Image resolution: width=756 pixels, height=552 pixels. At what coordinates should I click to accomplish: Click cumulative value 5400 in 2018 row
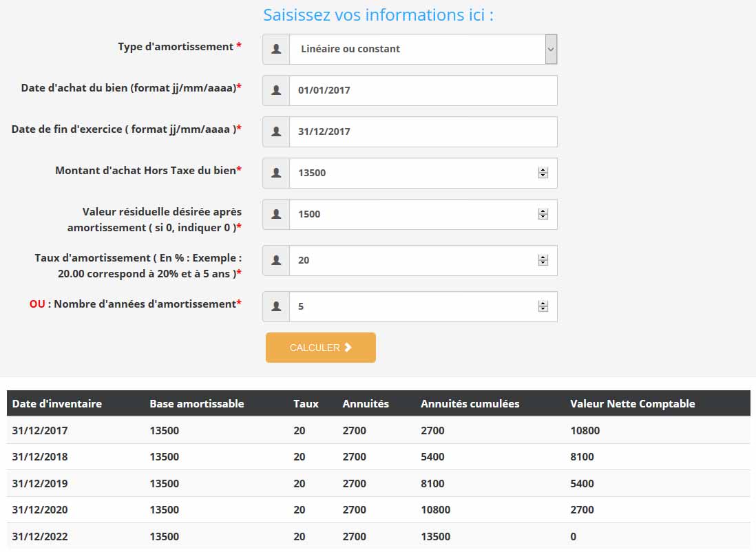tap(432, 457)
